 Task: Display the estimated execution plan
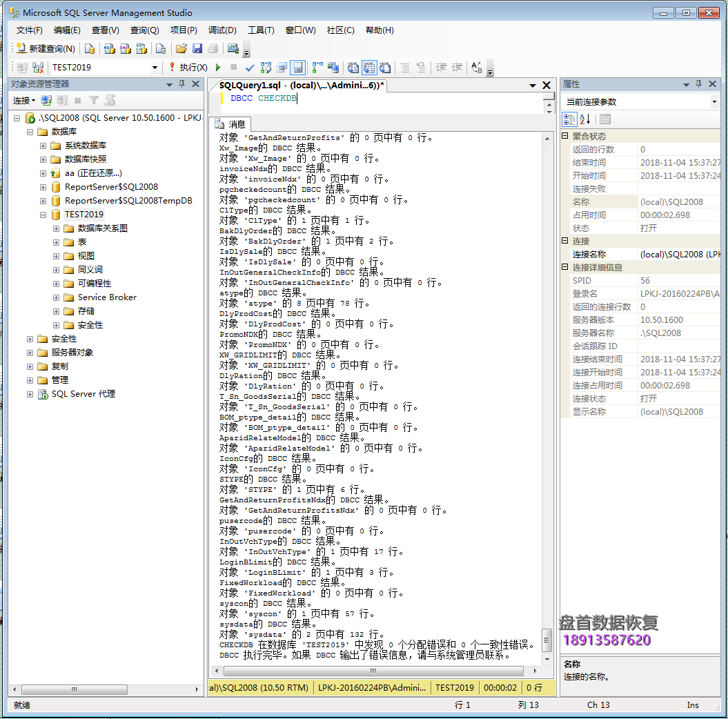tap(266, 68)
